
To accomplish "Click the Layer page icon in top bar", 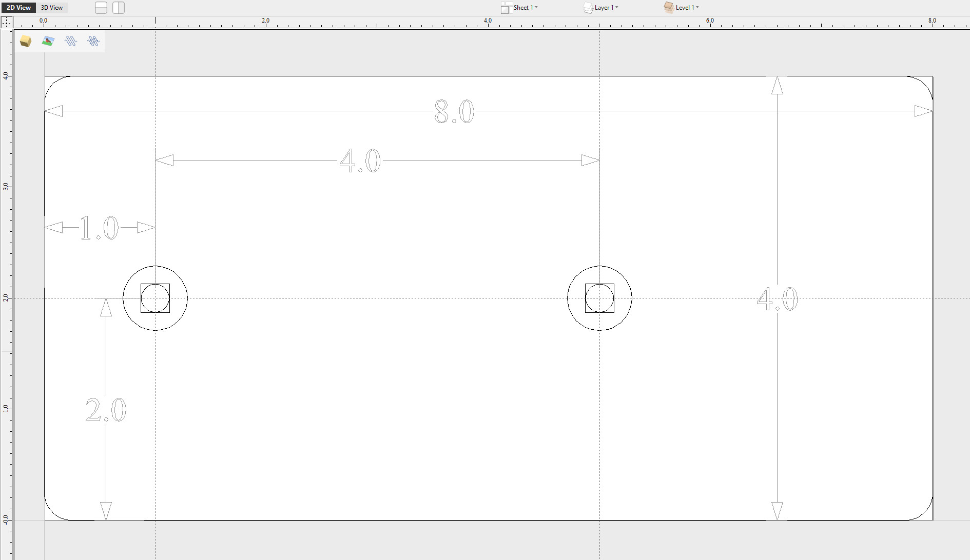I will (x=588, y=8).
